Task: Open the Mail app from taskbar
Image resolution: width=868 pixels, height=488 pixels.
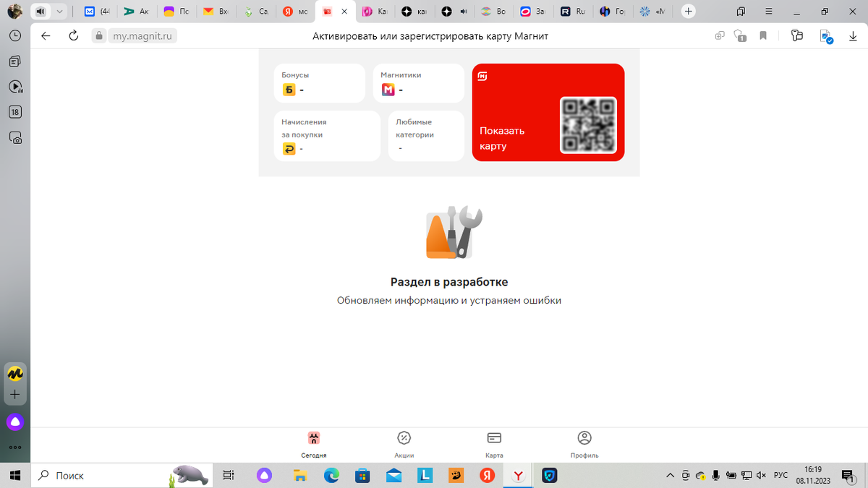Action: [x=393, y=475]
